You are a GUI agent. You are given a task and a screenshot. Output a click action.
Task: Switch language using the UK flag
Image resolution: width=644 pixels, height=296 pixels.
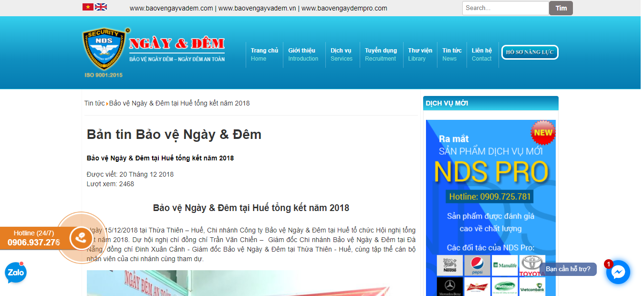(101, 7)
